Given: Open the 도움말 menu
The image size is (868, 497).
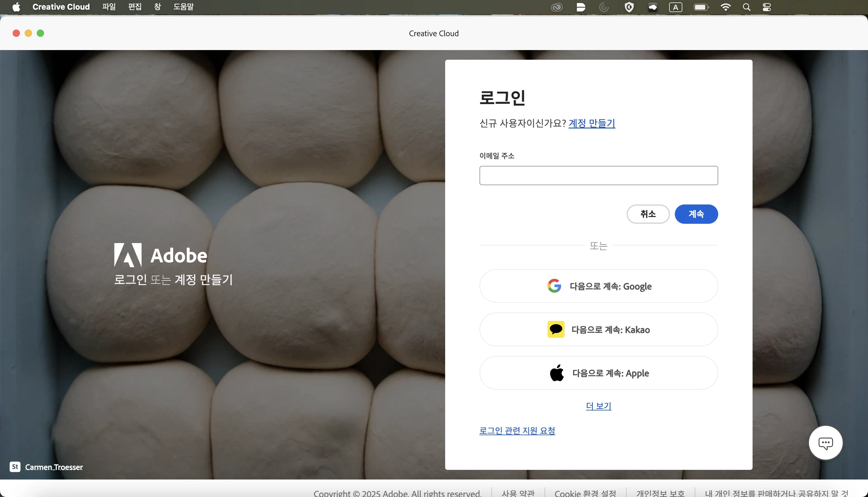Looking at the screenshot, I should click(x=183, y=7).
